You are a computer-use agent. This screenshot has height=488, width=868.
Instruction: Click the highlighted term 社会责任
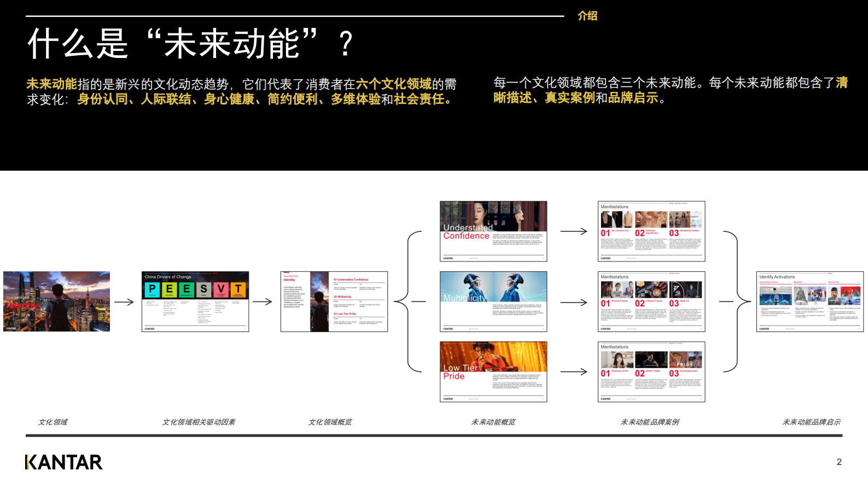(419, 100)
